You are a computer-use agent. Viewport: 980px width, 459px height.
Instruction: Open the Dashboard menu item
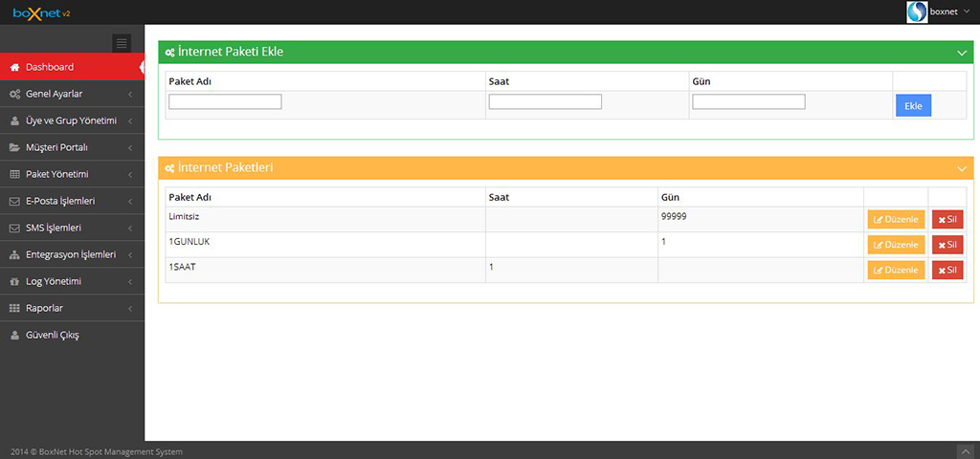[72, 67]
